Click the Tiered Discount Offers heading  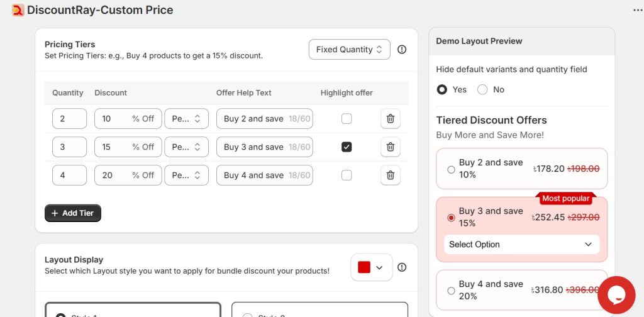pos(491,120)
